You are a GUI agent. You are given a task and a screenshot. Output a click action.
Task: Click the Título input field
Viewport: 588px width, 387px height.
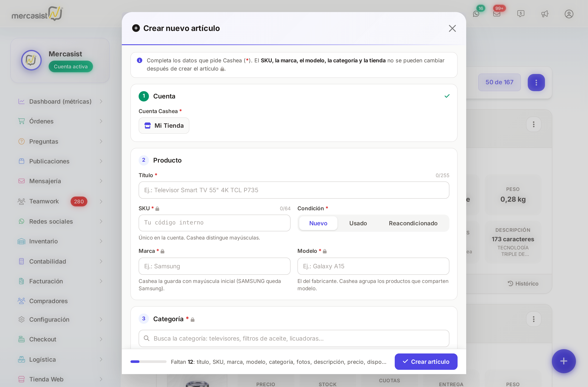294,190
